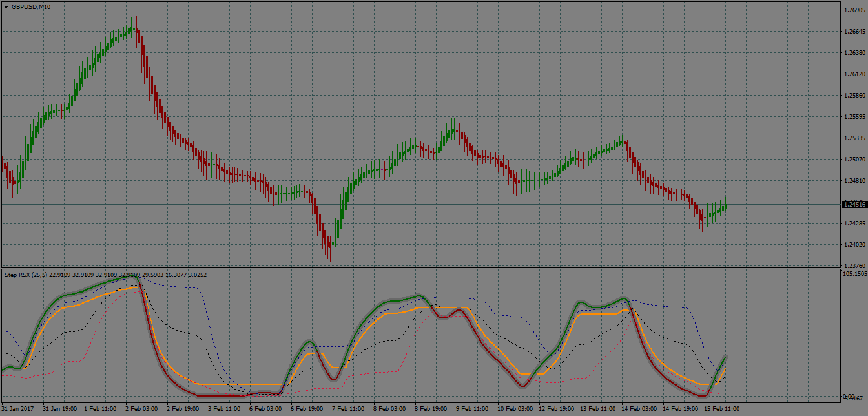
Task: Click price level 1.24810 on the axis
Action: tap(855, 180)
